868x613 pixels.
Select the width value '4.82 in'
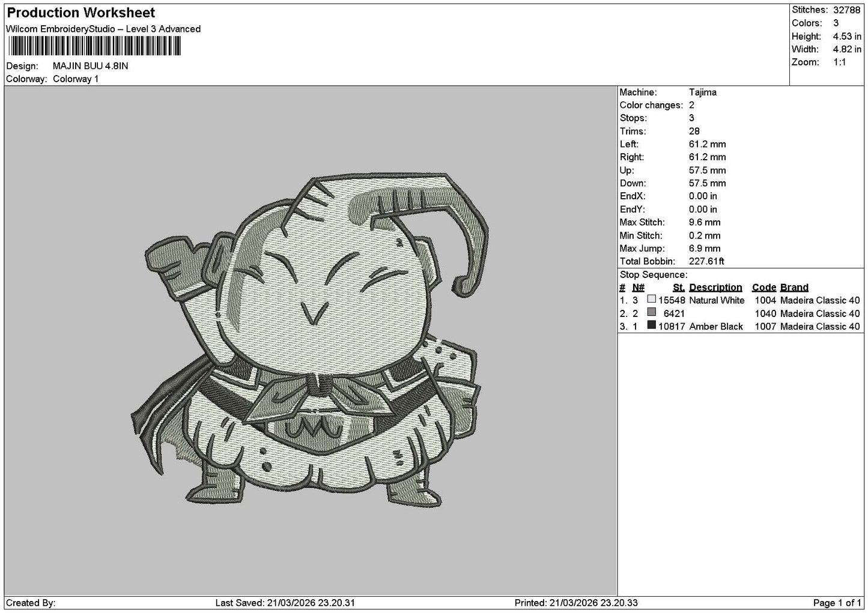tap(847, 50)
